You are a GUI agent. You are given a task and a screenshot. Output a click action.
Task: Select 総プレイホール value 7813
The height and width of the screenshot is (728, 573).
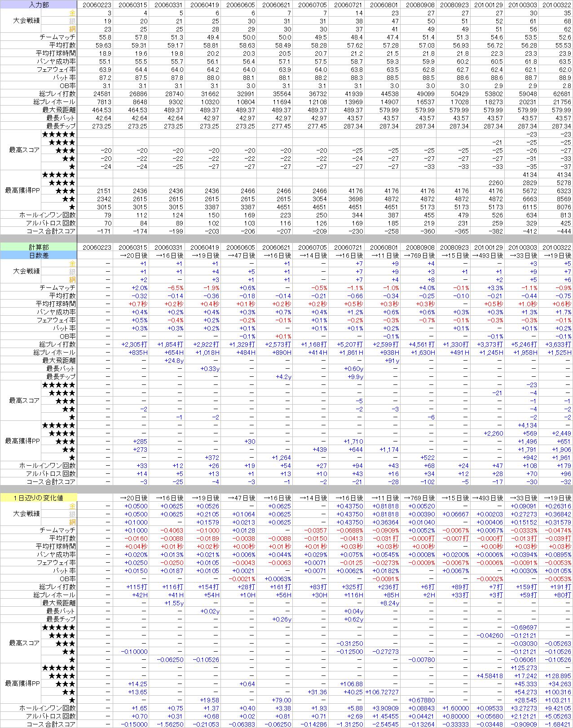pyautogui.click(x=103, y=102)
